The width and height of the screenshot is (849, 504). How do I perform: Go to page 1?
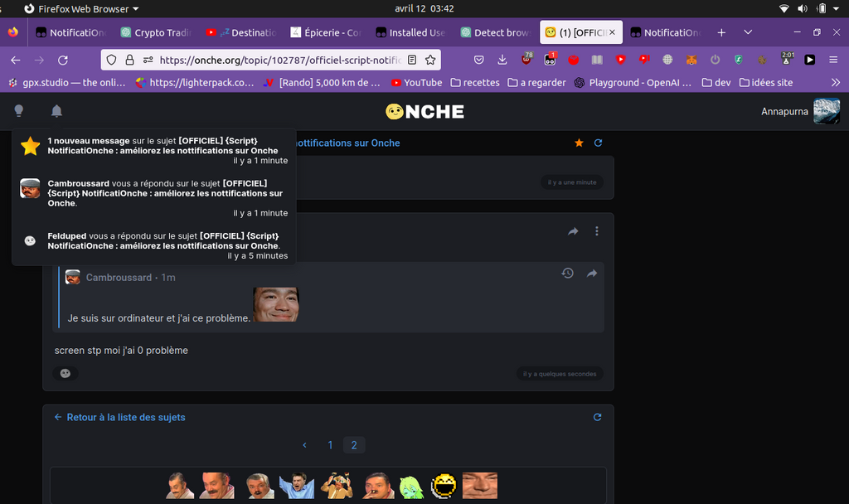coord(330,445)
